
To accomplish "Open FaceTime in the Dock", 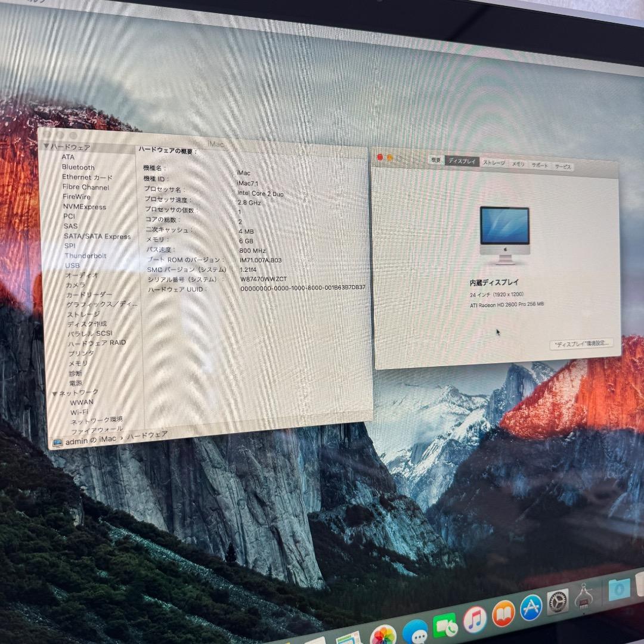I will [446, 627].
